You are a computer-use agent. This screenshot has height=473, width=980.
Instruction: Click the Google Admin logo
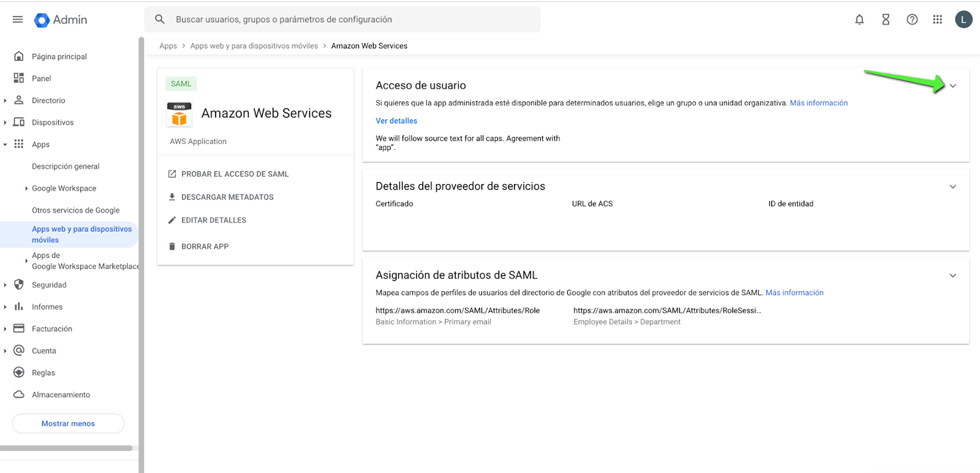pyautogui.click(x=61, y=20)
